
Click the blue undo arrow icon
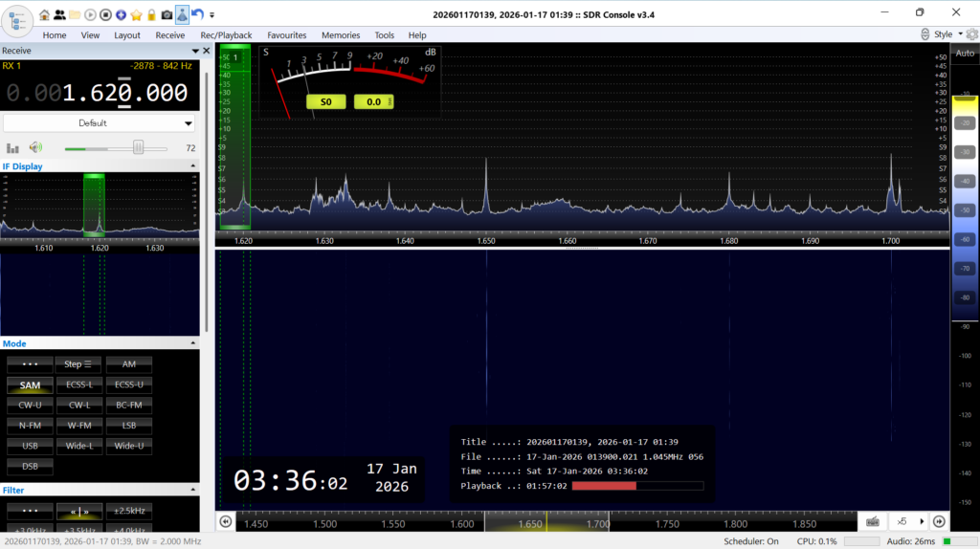197,14
